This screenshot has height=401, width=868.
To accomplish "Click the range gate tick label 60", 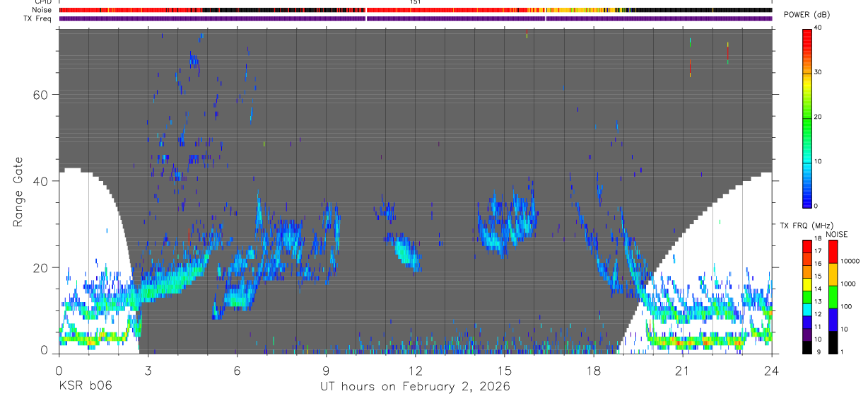I will tap(40, 94).
